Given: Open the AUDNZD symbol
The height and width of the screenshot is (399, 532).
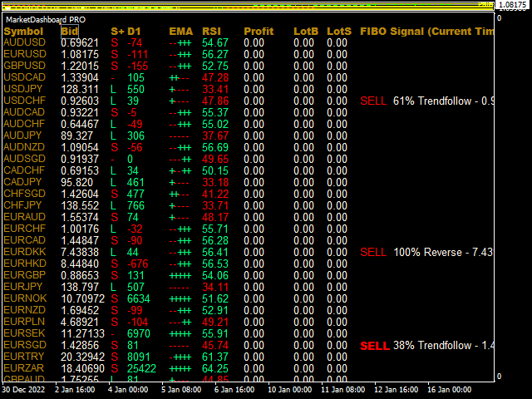Looking at the screenshot, I should click(24, 147).
